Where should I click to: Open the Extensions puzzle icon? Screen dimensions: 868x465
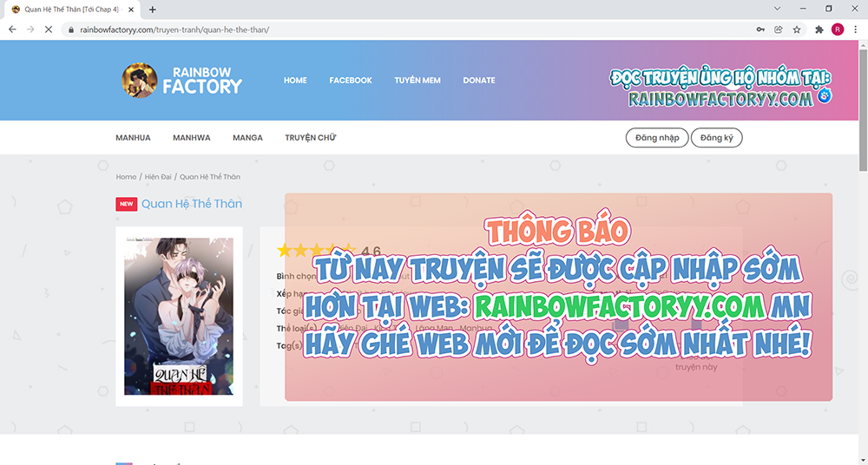pos(819,29)
